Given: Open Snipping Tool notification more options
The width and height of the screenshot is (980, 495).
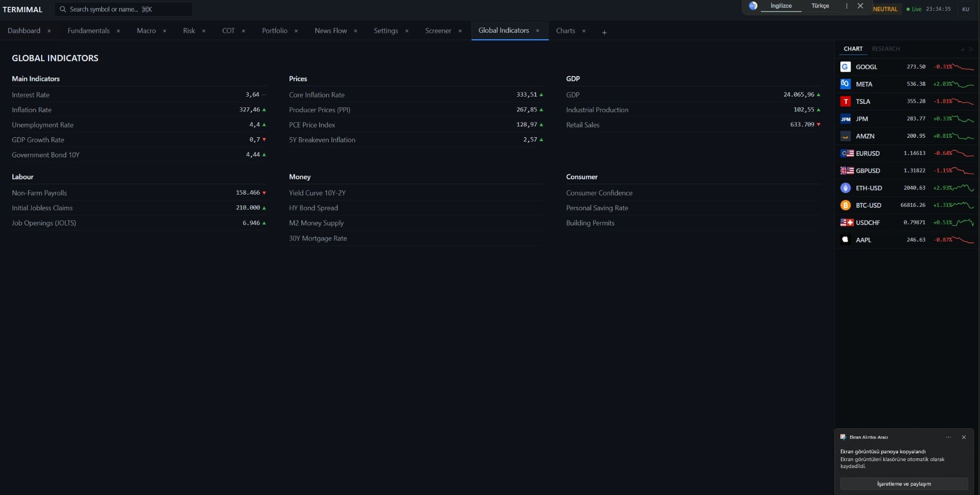Looking at the screenshot, I should pos(948,437).
